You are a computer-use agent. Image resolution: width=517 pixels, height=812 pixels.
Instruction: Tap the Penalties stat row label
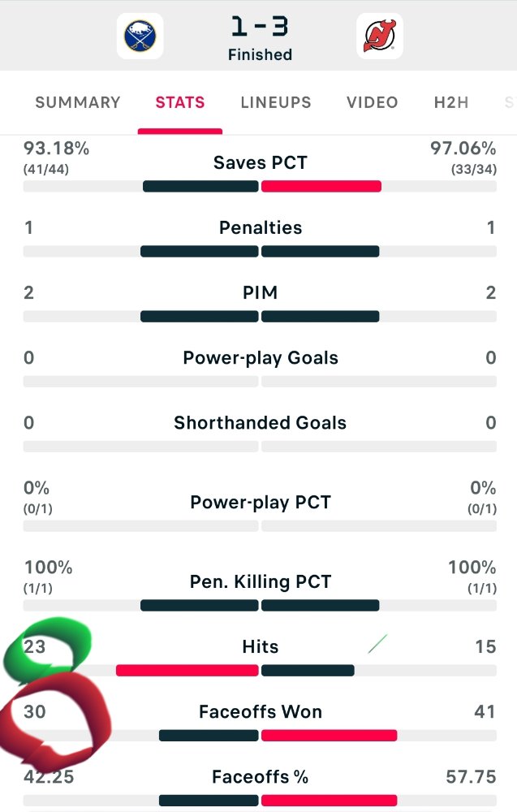pyautogui.click(x=261, y=227)
